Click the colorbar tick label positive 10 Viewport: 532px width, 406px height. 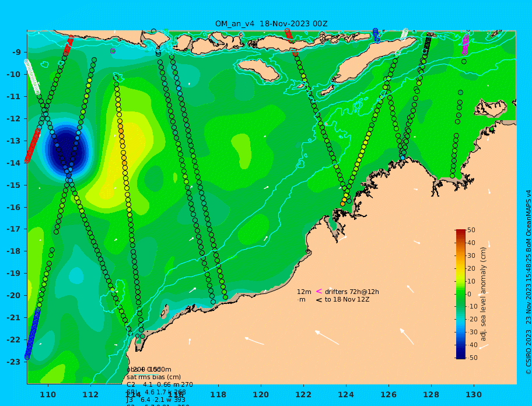pyautogui.click(x=471, y=281)
